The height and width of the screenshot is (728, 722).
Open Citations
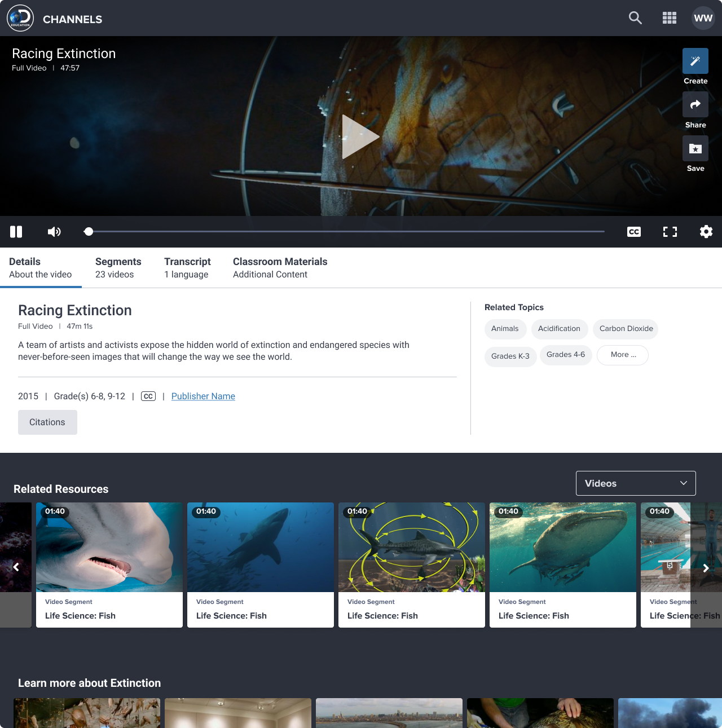point(47,422)
